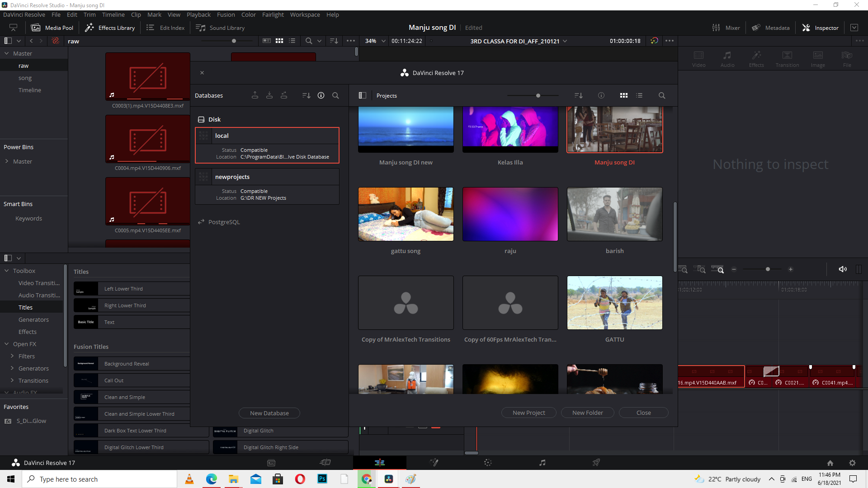Adjust the timeline zoom slider
This screenshot has width=868, height=488.
tap(768, 269)
